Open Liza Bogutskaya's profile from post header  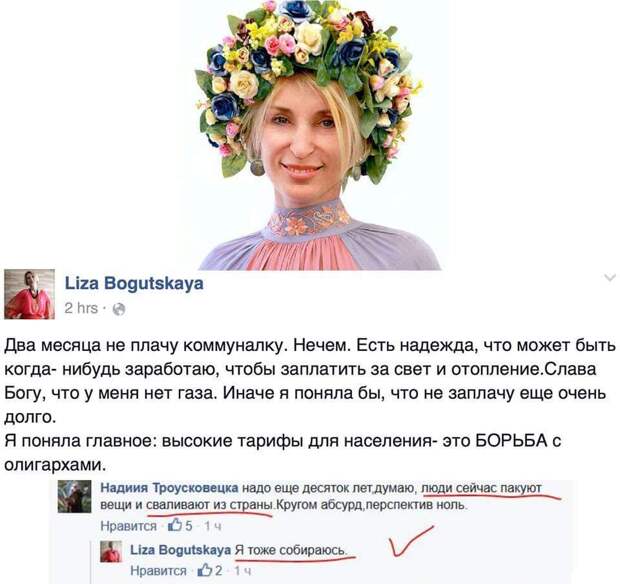tap(134, 283)
